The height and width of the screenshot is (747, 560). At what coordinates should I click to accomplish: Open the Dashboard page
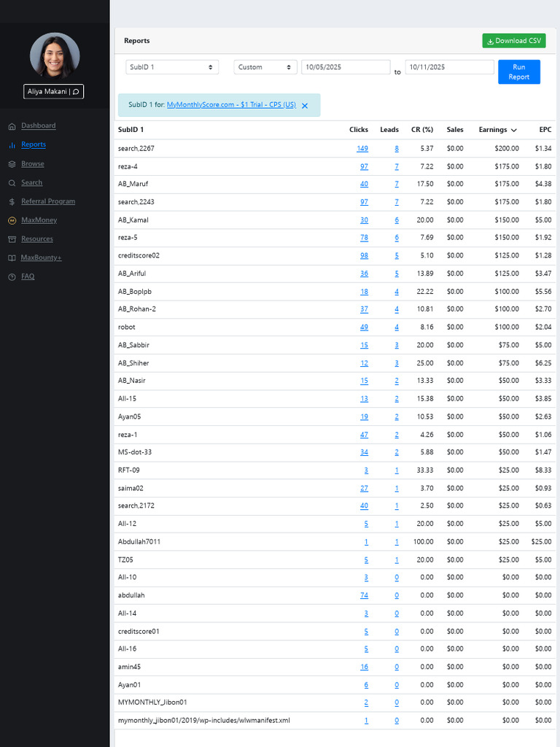click(39, 125)
